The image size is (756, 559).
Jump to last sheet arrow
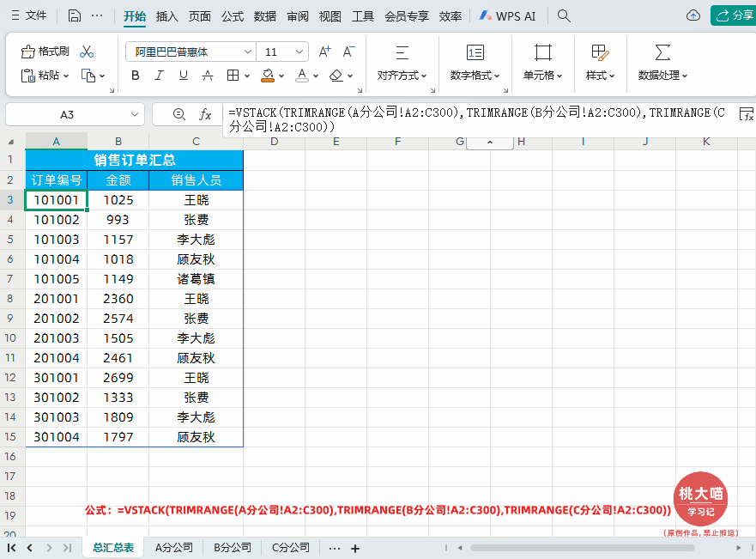(68, 548)
